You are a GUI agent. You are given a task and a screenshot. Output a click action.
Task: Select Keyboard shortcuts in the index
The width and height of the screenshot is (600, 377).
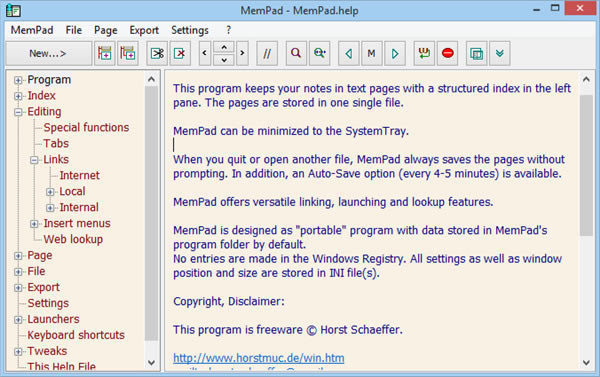(76, 335)
